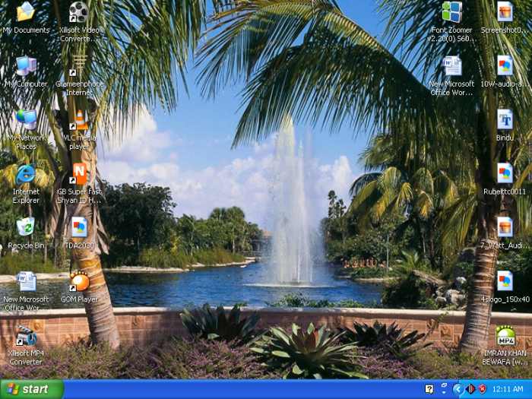This screenshot has width=532, height=399.
Task: Select the TDA2030 image file
Action: [79, 228]
